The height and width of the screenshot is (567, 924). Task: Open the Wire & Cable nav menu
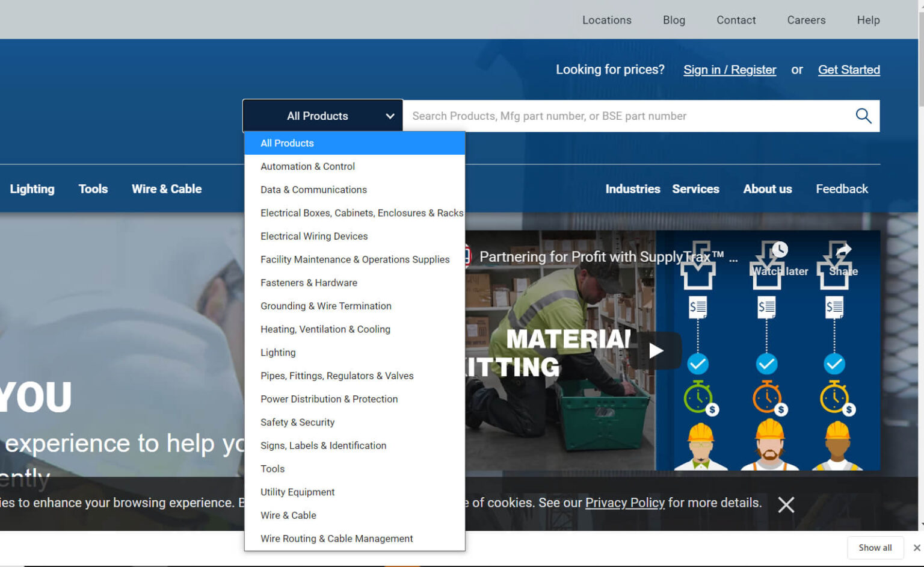[x=167, y=189]
